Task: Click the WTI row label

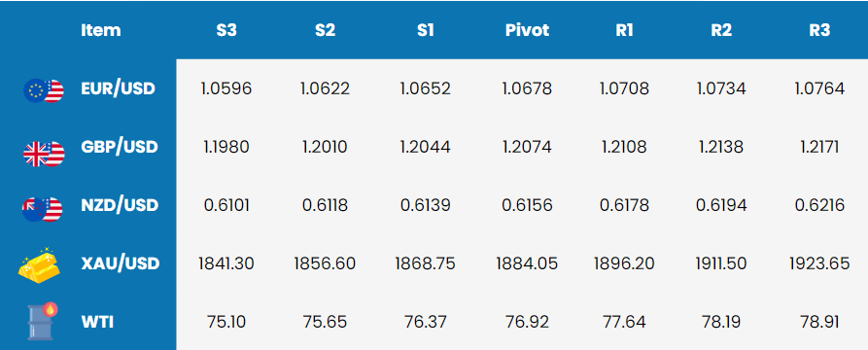Action: pyautogui.click(x=97, y=321)
